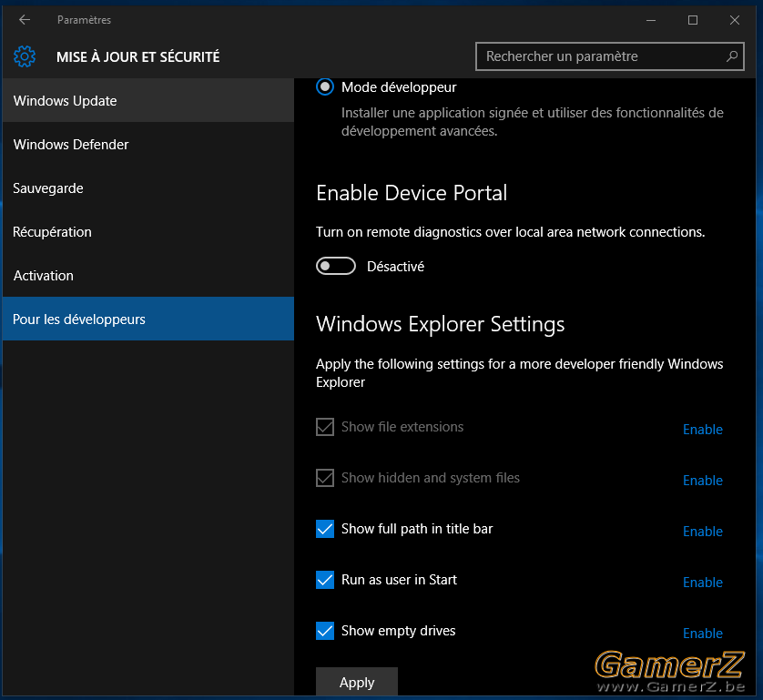
Task: Uncheck Show empty drives
Action: (x=325, y=631)
